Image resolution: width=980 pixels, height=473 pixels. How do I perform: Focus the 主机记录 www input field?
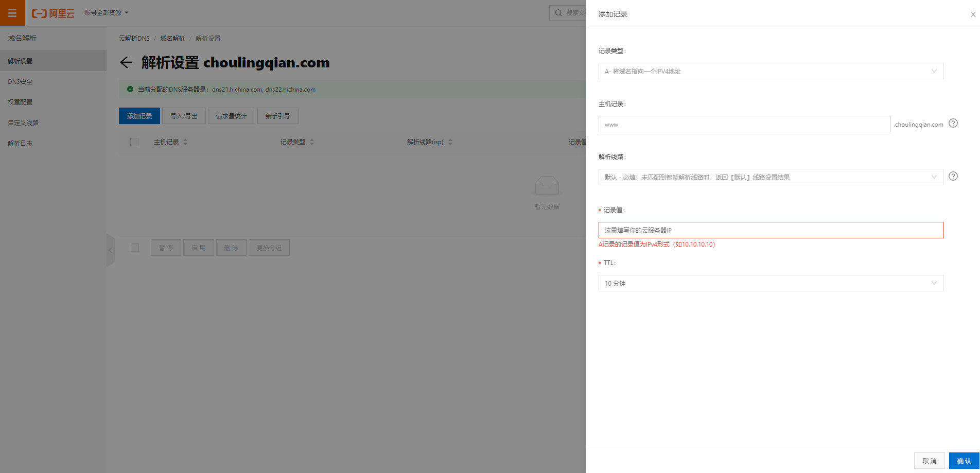pos(744,124)
